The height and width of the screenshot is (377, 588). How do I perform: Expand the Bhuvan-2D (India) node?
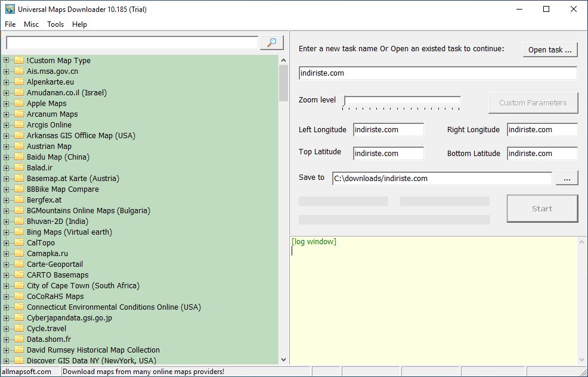point(6,222)
